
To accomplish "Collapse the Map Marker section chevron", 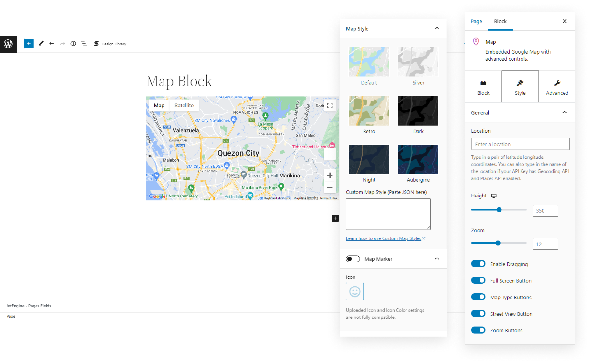I will pyautogui.click(x=437, y=258).
